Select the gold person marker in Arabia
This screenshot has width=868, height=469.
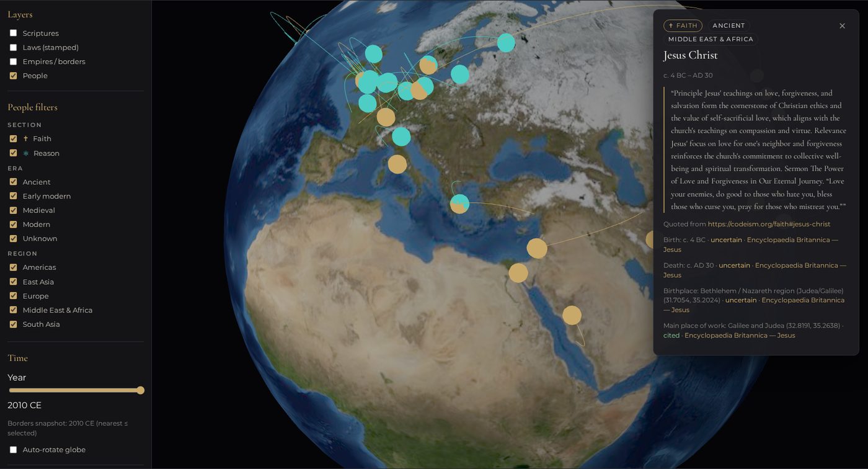pyautogui.click(x=572, y=315)
